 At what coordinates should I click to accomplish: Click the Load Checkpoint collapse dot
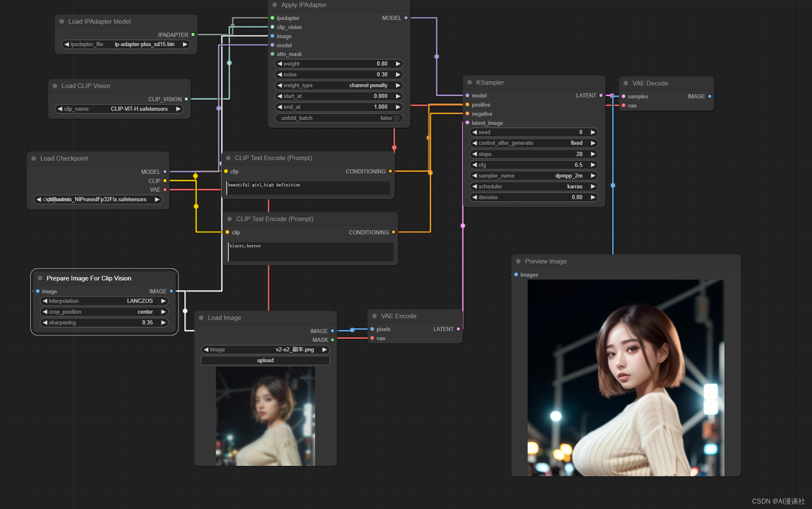click(x=34, y=158)
